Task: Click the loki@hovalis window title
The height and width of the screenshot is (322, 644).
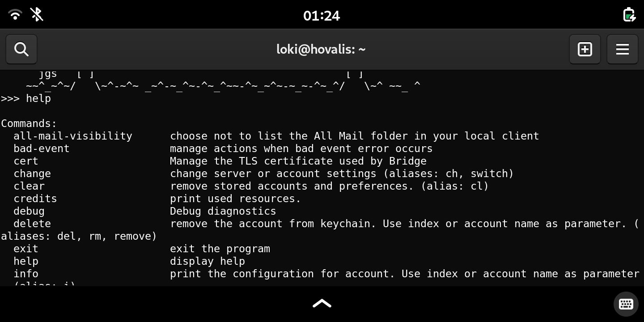Action: (x=321, y=49)
